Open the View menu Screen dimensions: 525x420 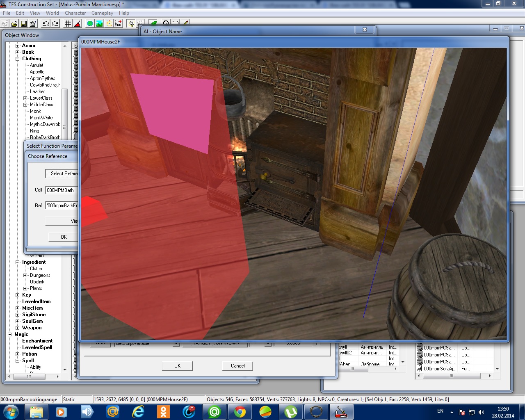click(35, 13)
